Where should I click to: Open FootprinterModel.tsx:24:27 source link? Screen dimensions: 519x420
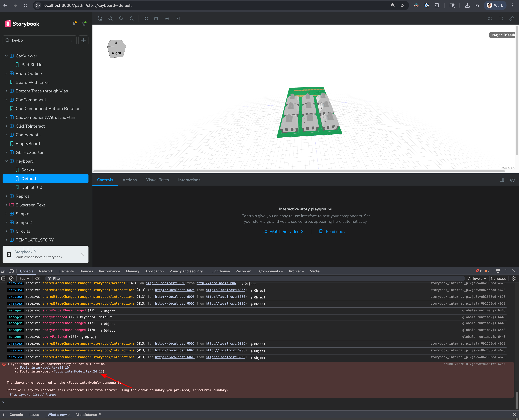coord(78,371)
